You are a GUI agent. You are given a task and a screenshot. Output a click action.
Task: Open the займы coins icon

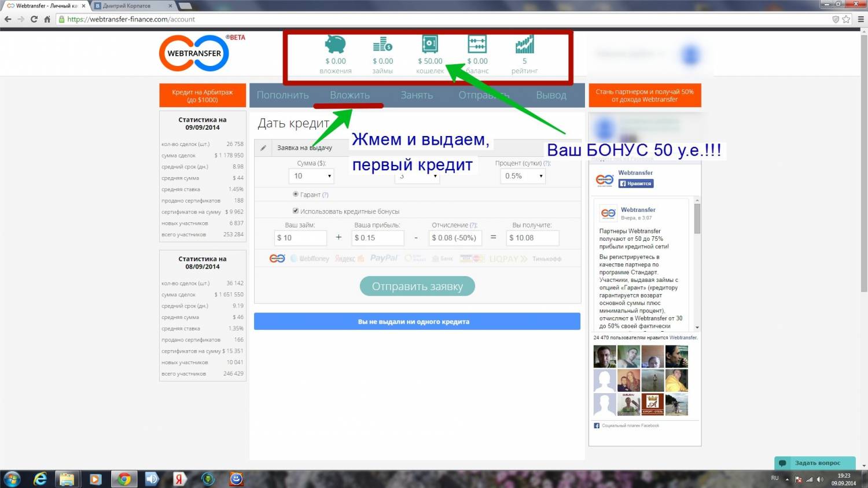382,45
